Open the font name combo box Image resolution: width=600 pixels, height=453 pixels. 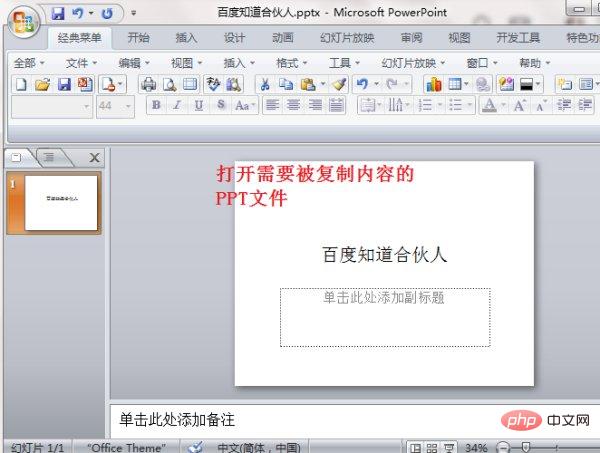(52, 106)
